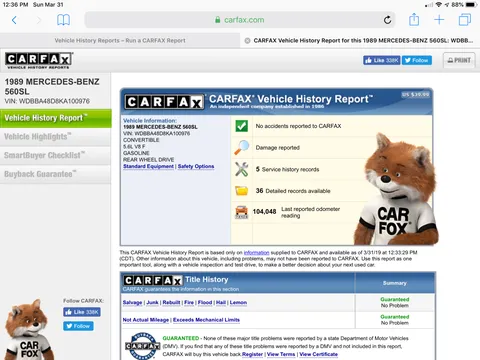
Task: Open the SmartBuyer Checklist sidebar item
Action: click(55, 156)
